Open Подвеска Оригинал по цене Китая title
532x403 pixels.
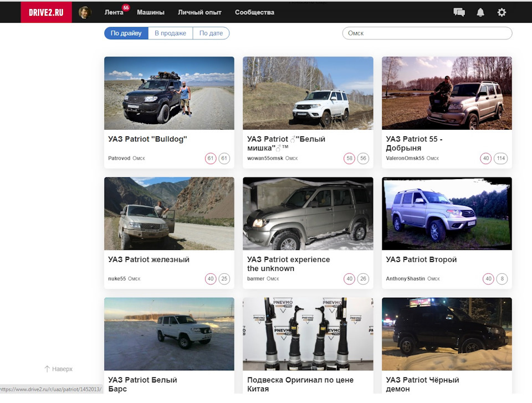(x=300, y=384)
